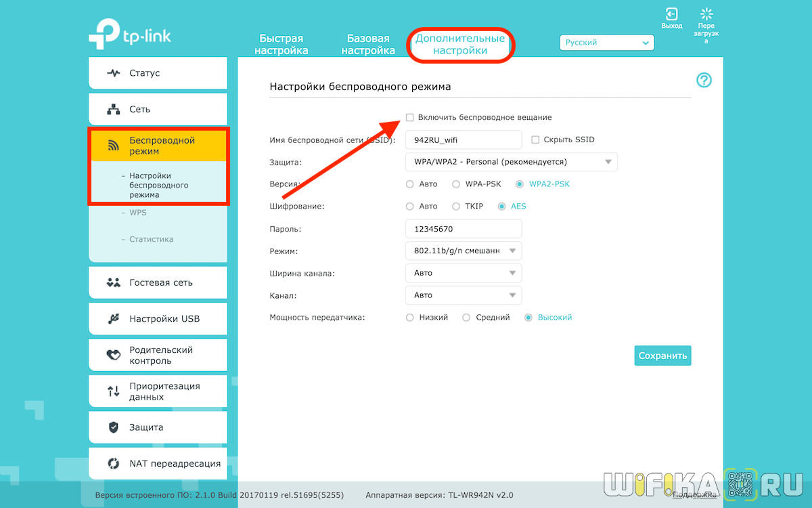812x508 pixels.
Task: Select Авто radio for Версия
Action: point(409,184)
